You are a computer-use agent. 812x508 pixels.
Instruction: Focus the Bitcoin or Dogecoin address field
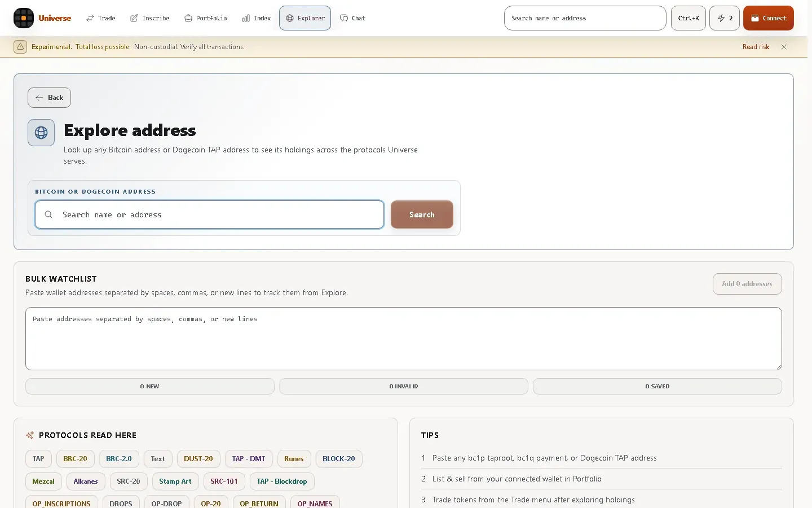pyautogui.click(x=209, y=214)
